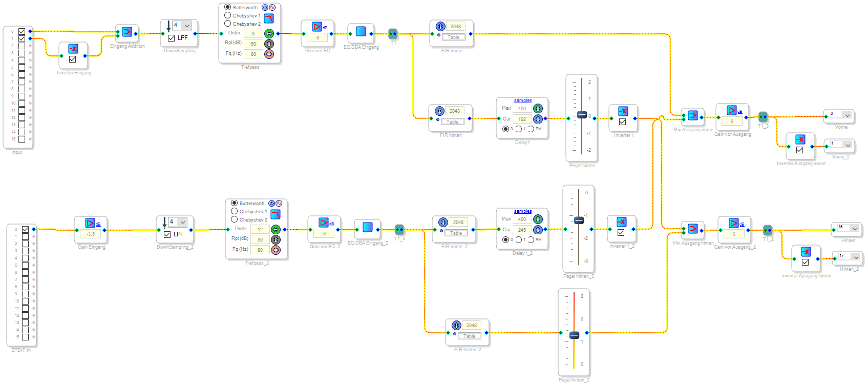Screen dimensions: 868x383
Task: Enable channel 2 in the Input block
Action: point(22,46)
